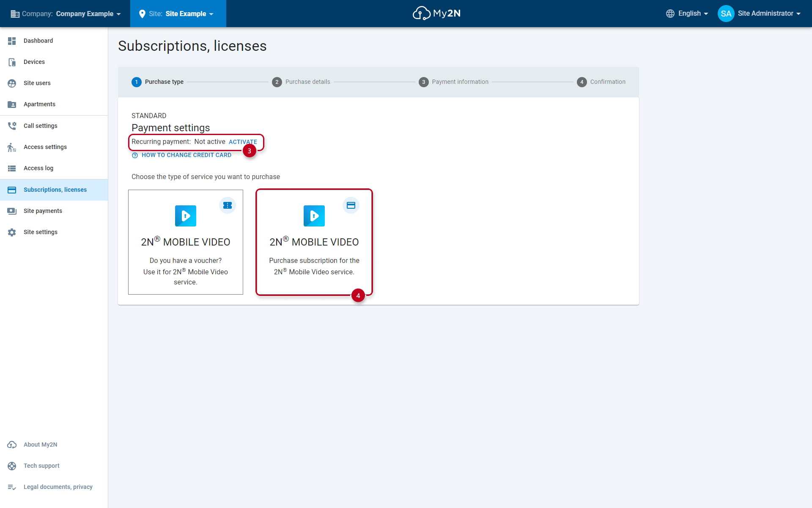
Task: Click the Tech support lifebuoy icon
Action: (12, 466)
